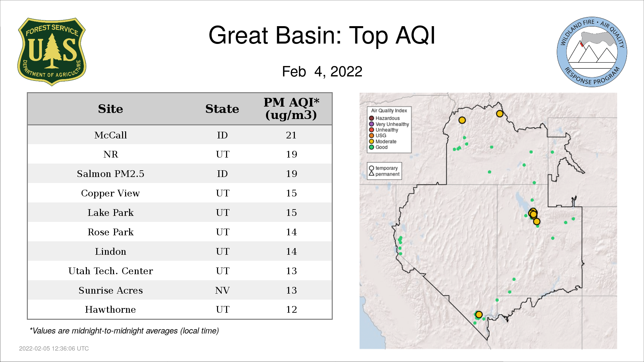Click the AQI value 19 in Salmon PM2.5 row
The width and height of the screenshot is (644, 362).
(291, 174)
